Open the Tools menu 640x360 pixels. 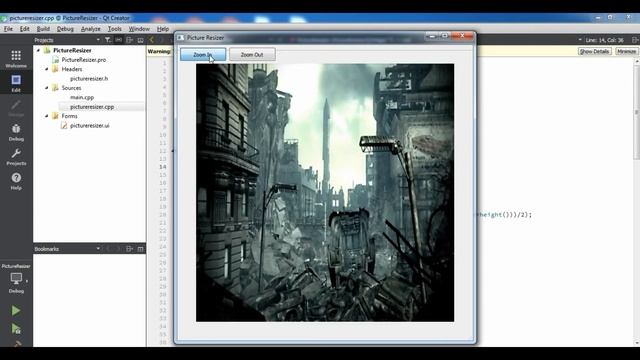(115, 29)
